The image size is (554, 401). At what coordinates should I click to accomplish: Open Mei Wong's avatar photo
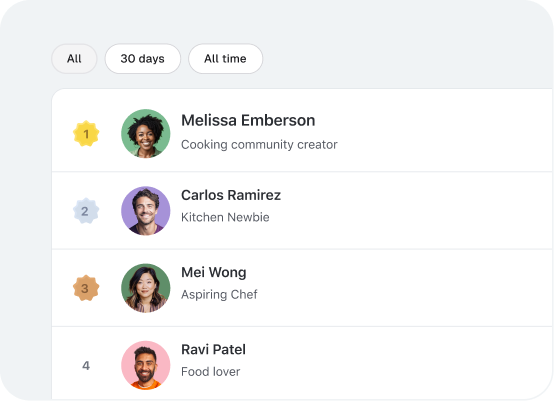(146, 288)
